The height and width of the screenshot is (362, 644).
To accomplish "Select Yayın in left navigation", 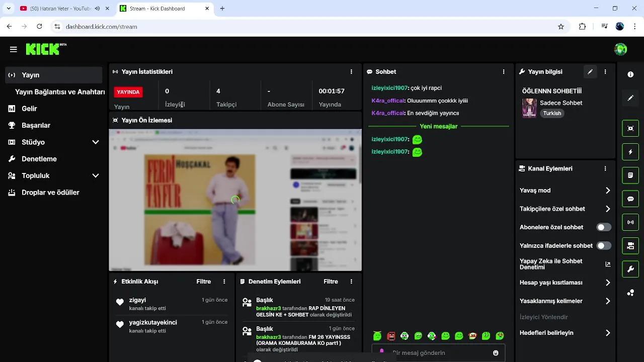I will click(x=54, y=75).
